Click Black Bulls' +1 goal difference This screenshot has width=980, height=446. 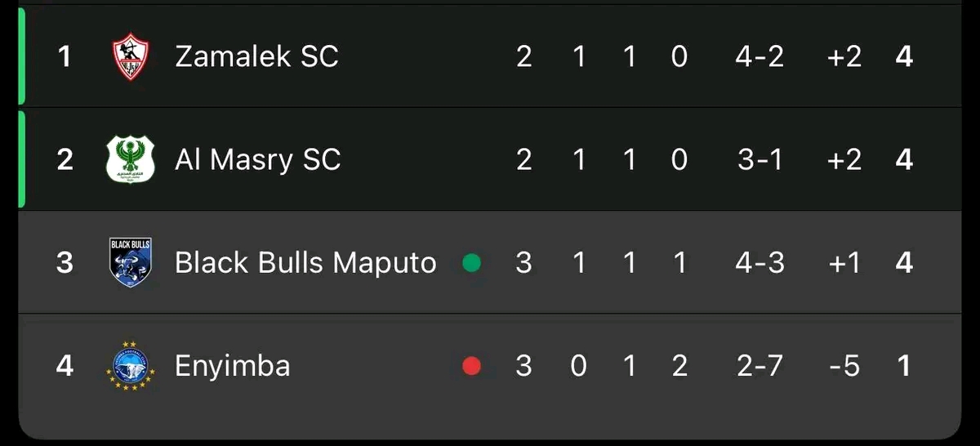pyautogui.click(x=844, y=262)
